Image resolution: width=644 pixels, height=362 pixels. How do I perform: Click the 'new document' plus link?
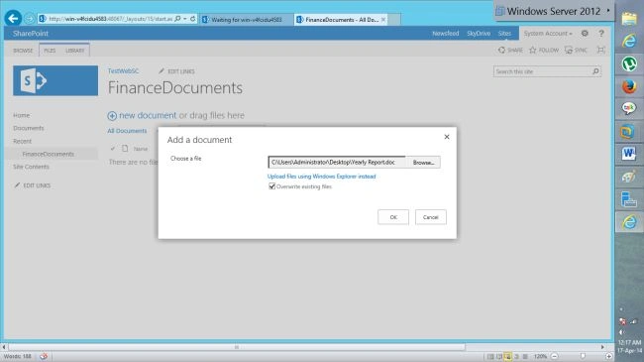pyautogui.click(x=142, y=116)
